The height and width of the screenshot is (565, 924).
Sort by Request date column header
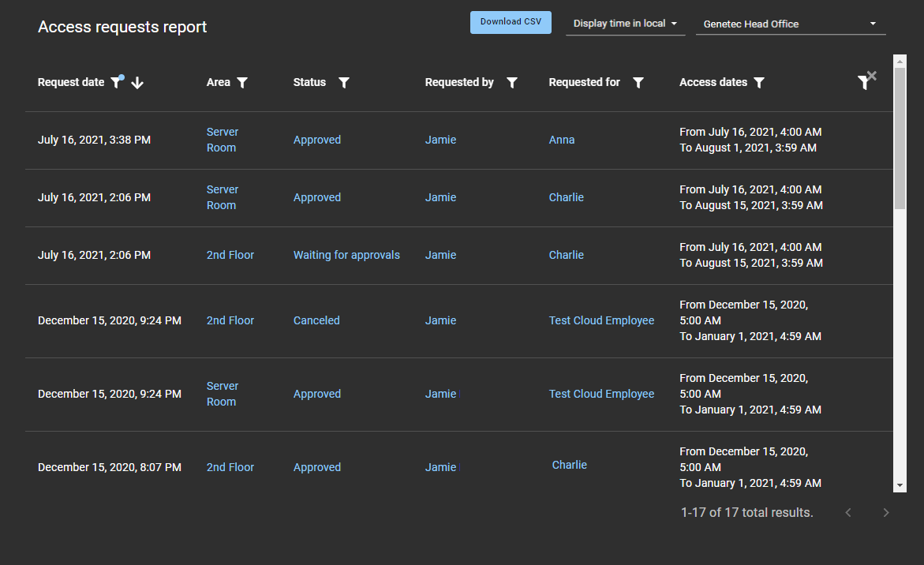[x=71, y=83]
